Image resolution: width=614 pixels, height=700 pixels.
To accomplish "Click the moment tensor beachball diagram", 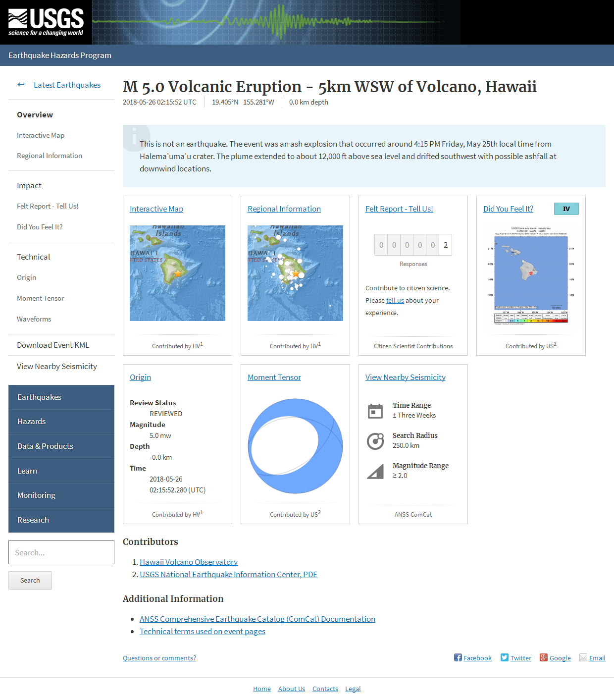I will 295,446.
